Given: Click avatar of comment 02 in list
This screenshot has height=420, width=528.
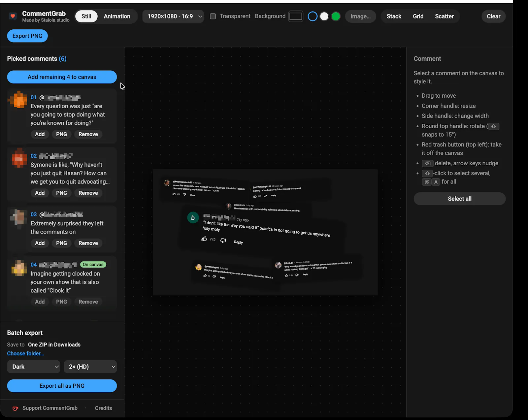Looking at the screenshot, I should pyautogui.click(x=19, y=158).
